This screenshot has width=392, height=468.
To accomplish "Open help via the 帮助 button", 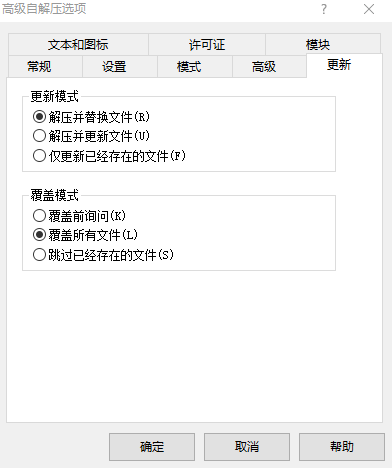I will coord(342,447).
